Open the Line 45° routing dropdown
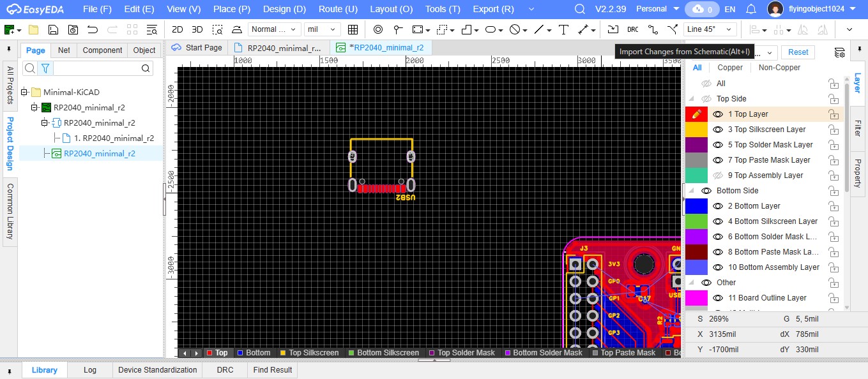 pyautogui.click(x=710, y=29)
